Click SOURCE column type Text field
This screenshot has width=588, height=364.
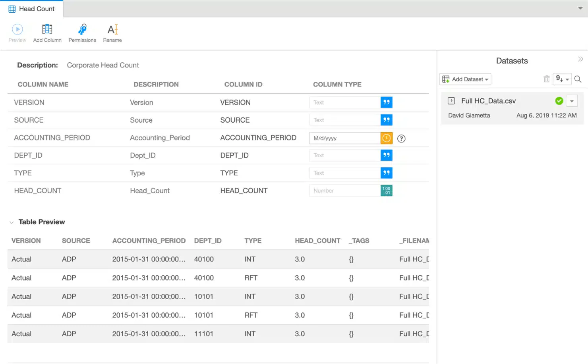coord(345,120)
